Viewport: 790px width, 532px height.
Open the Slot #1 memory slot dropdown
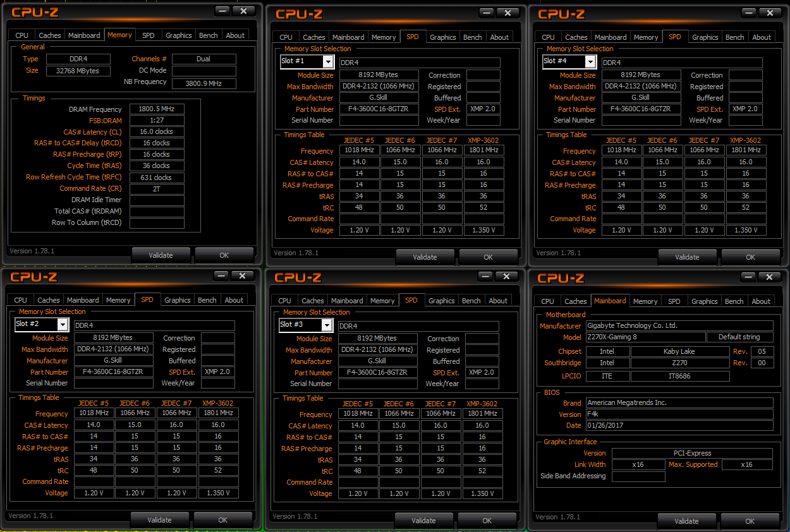[x=328, y=61]
